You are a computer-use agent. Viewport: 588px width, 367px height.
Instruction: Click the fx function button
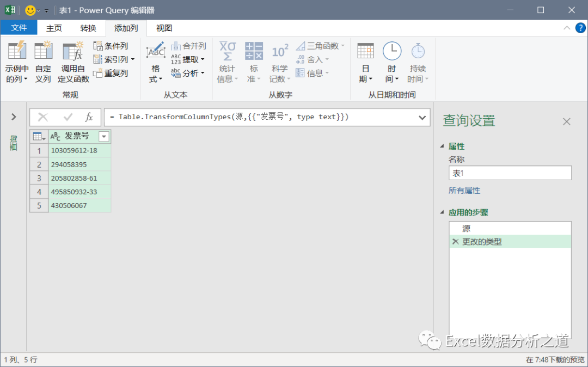click(x=89, y=117)
